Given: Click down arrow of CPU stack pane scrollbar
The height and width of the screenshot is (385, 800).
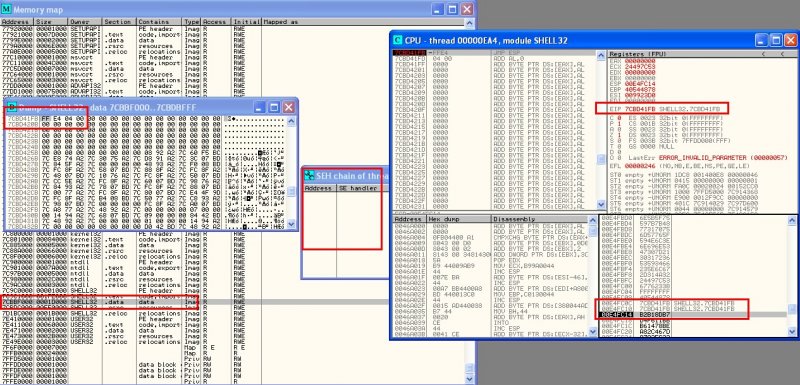Looking at the screenshot, I should pos(791,331).
